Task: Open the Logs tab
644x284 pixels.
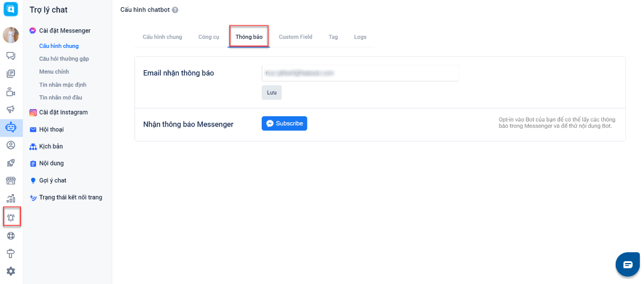Action: (x=360, y=37)
